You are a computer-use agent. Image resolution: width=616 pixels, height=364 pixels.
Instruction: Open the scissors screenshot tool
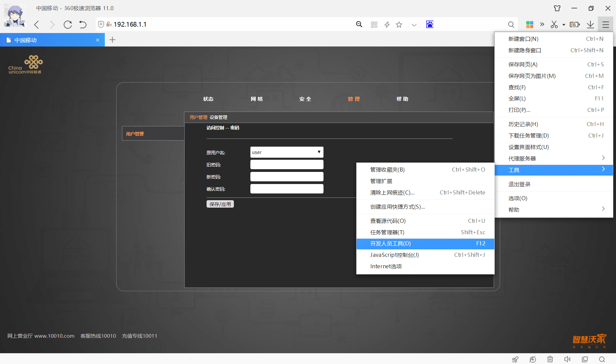tap(554, 24)
